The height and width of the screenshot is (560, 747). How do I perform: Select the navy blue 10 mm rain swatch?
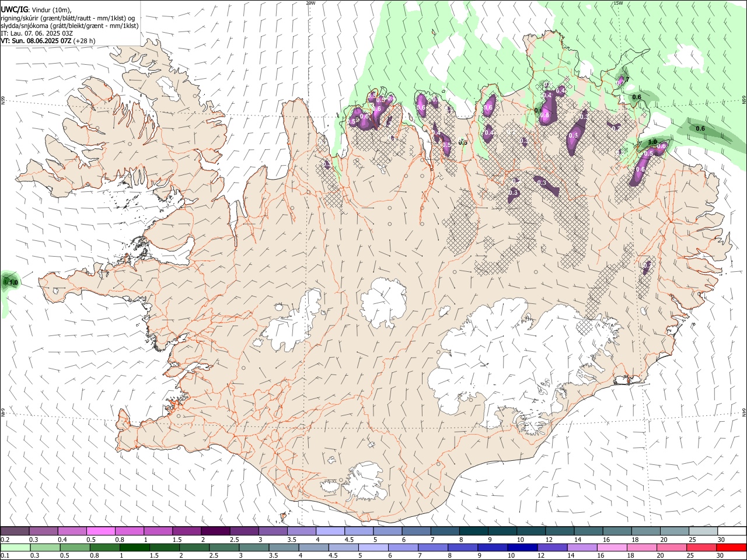click(x=523, y=547)
